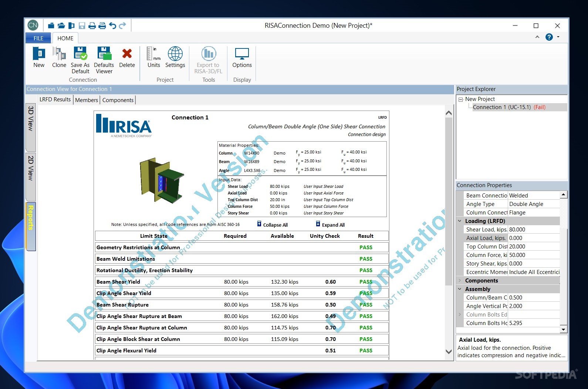
Task: Edit the Axial Load value 0.000
Action: pos(534,238)
